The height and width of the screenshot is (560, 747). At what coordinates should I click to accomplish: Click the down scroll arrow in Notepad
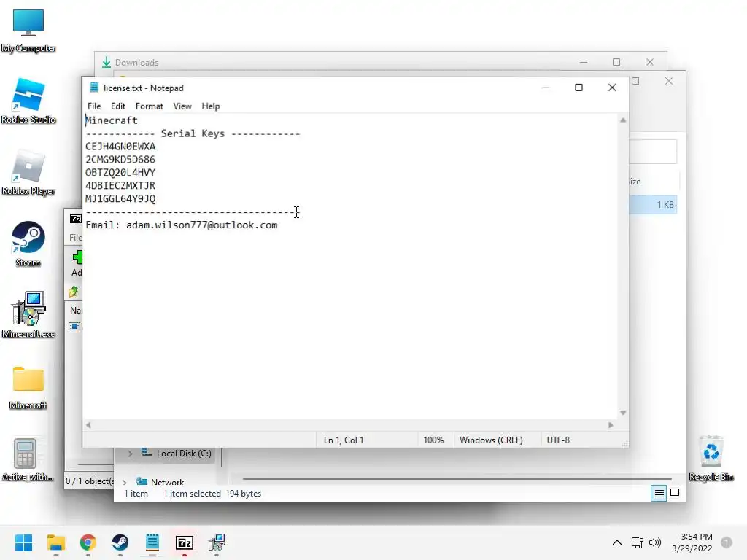pos(623,413)
